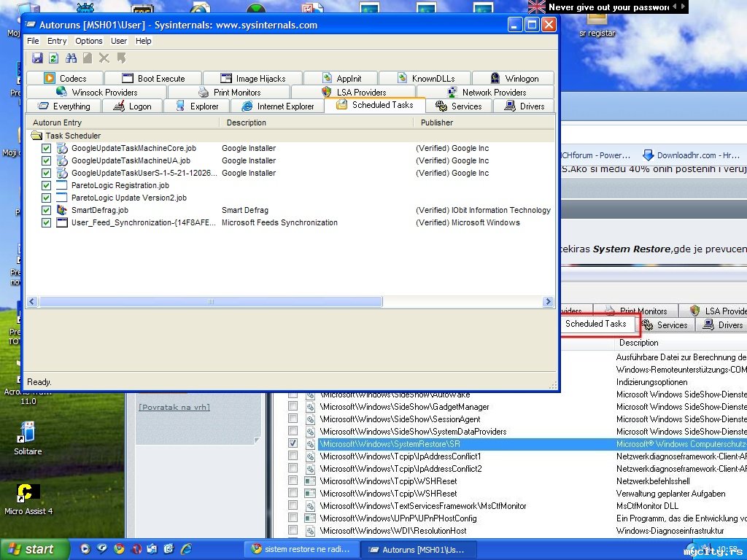Select the LSA Providers tab in Autoruns
Screen dimensions: 747x560
[x=354, y=92]
